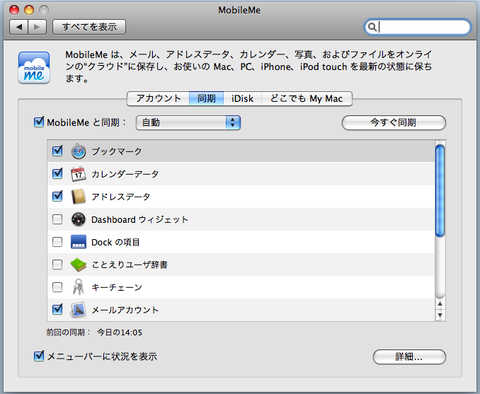The height and width of the screenshot is (394, 480).
Task: Click the blue sync list scrollbar thumb
Action: [x=440, y=191]
